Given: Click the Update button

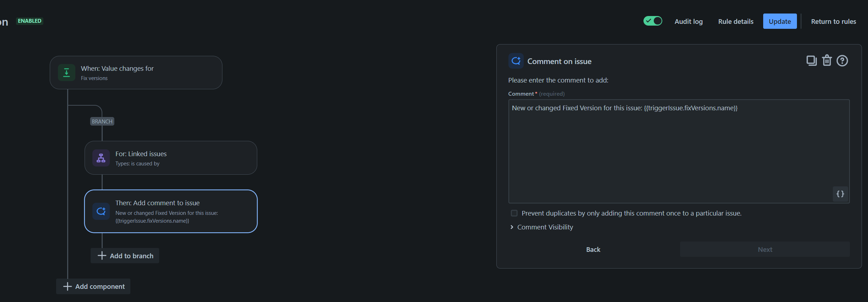Looking at the screenshot, I should pos(780,21).
